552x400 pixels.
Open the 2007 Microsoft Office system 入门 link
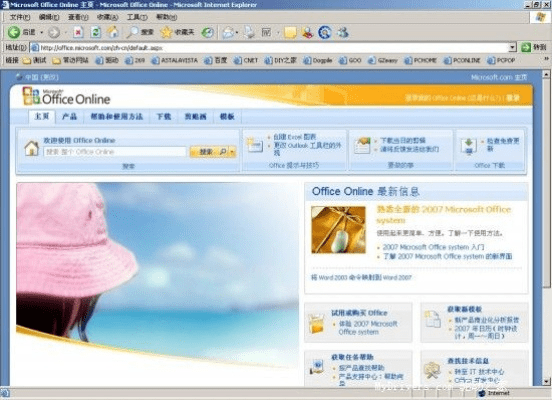tap(433, 247)
